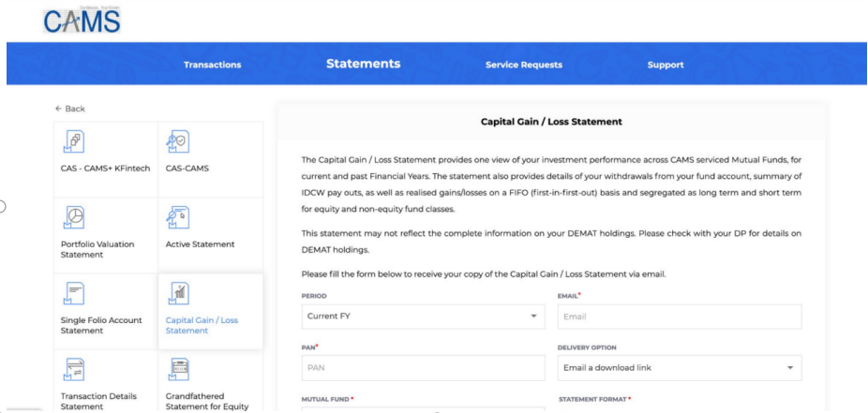The width and height of the screenshot is (868, 413).
Task: Focus the Email input field
Action: pyautogui.click(x=680, y=317)
